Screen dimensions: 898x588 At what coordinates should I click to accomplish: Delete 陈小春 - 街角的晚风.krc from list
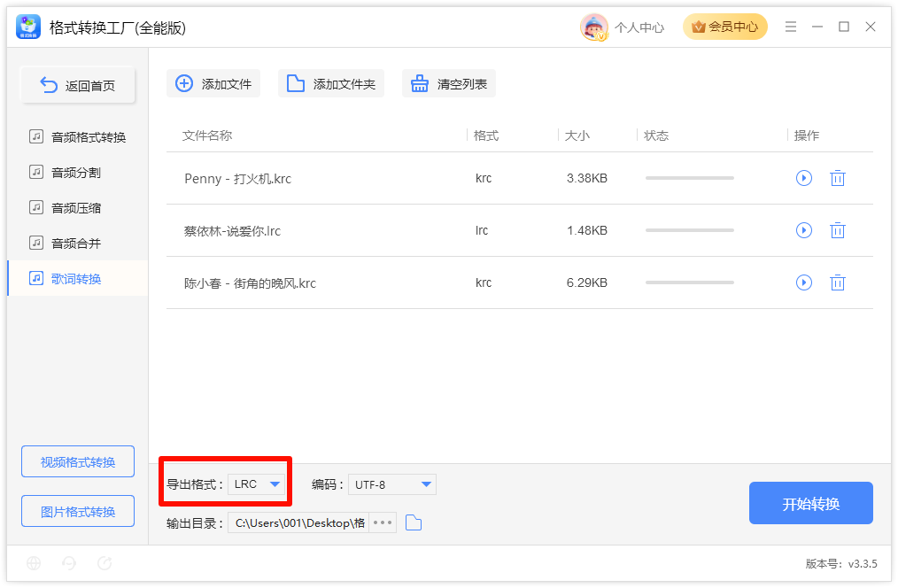coord(837,282)
